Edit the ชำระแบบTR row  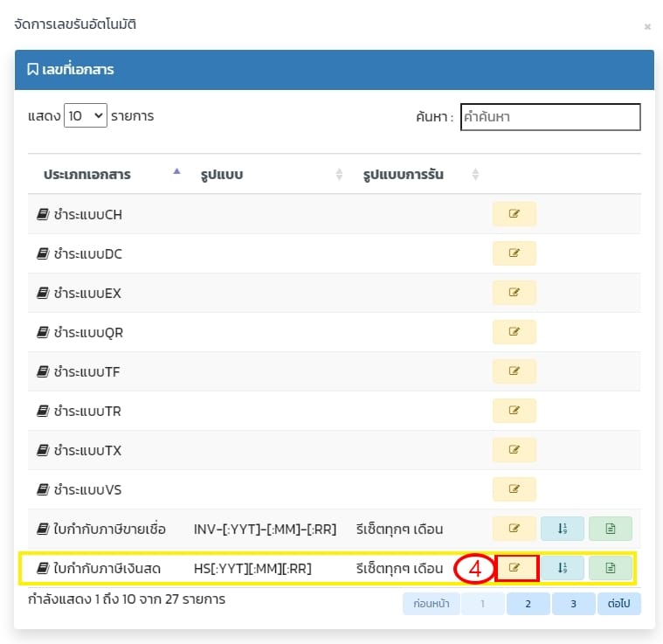514,411
